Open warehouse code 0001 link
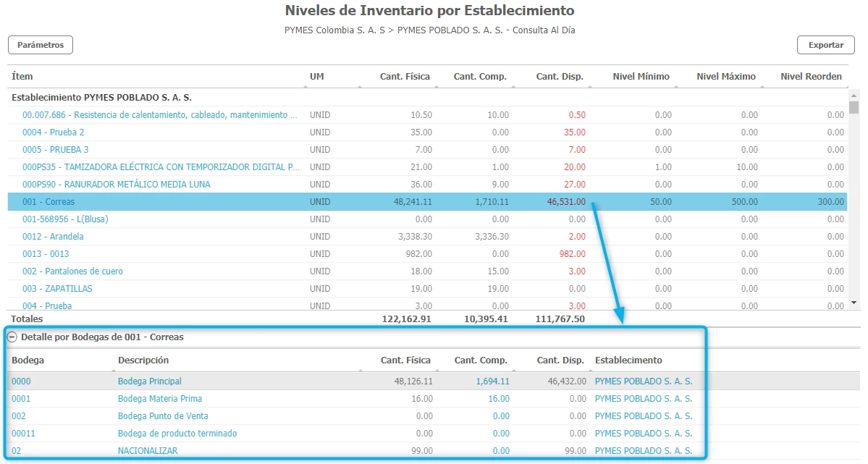This screenshot has width=868, height=464. [21, 399]
